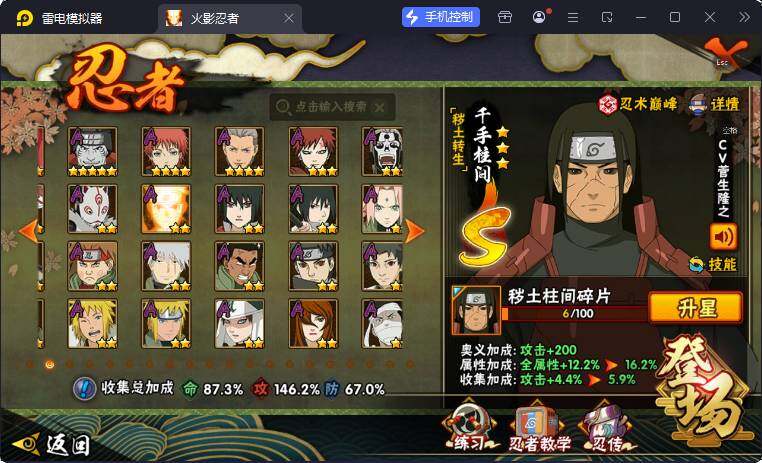
Task: Open 详情 character details
Action: pos(714,104)
